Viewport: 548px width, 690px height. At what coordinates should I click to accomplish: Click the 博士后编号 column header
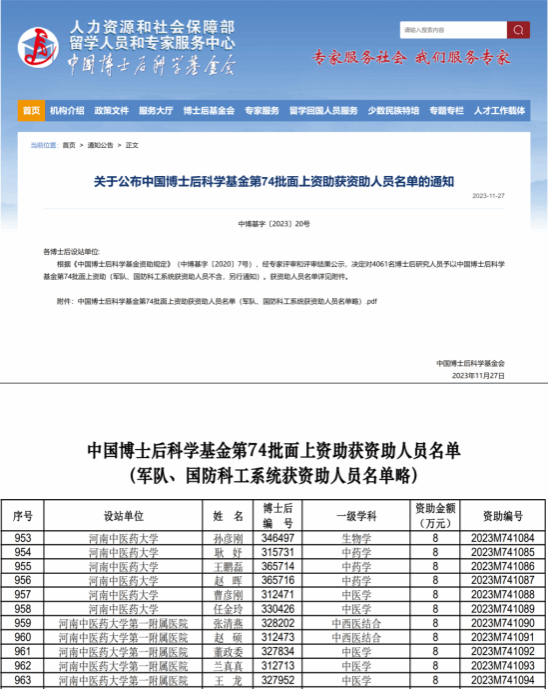pos(278,516)
